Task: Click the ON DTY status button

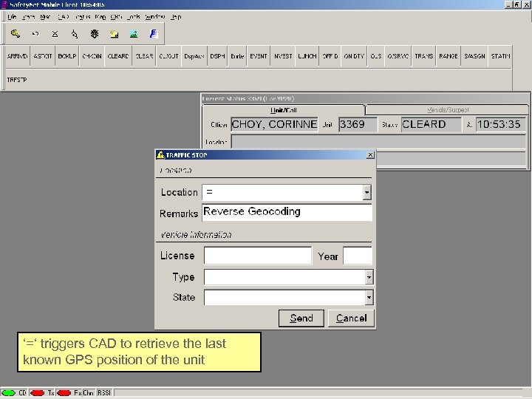Action: (x=354, y=56)
